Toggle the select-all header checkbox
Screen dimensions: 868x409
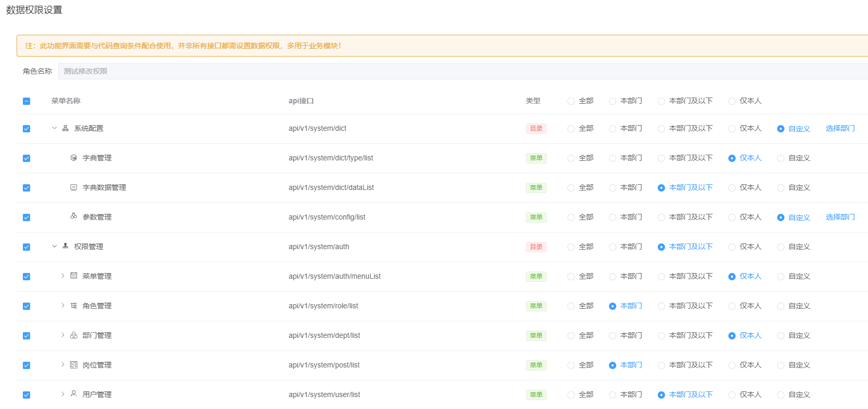click(26, 101)
